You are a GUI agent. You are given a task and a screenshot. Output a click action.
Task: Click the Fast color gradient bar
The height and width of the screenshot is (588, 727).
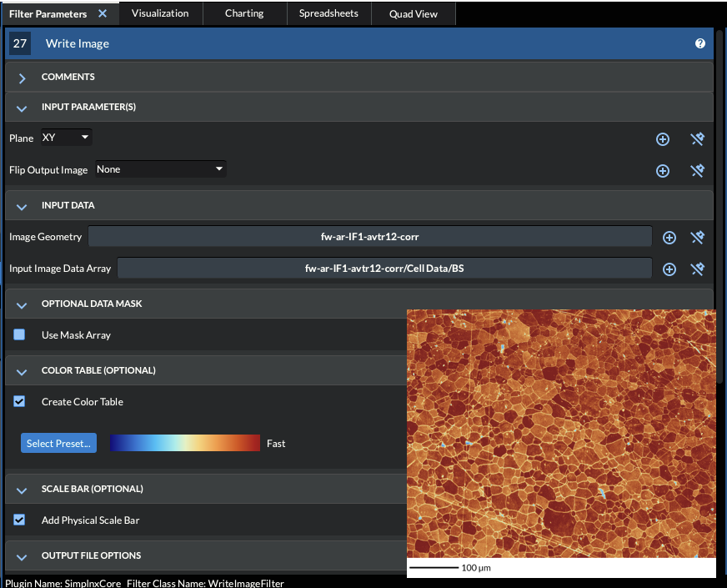[184, 443]
